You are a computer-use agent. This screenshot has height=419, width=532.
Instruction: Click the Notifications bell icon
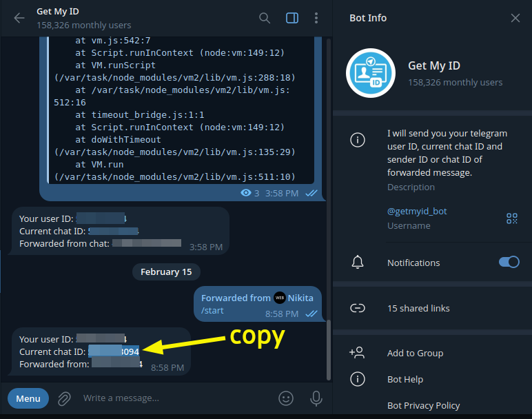pos(358,263)
